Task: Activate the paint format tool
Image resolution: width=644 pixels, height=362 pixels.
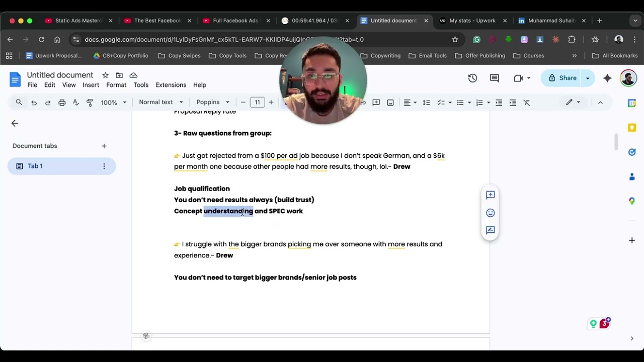Action: coord(90,102)
